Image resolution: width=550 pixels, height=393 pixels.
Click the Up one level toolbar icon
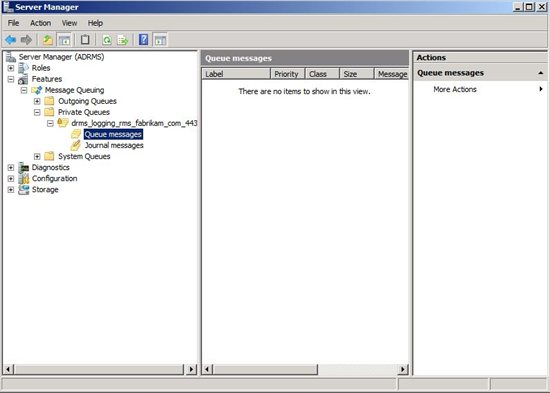[x=48, y=40]
